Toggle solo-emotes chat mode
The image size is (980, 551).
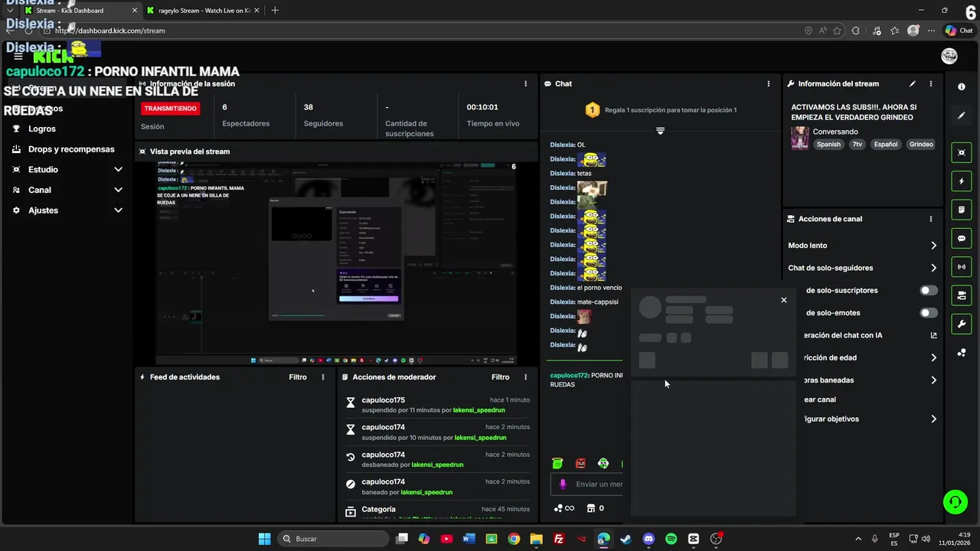coord(929,313)
